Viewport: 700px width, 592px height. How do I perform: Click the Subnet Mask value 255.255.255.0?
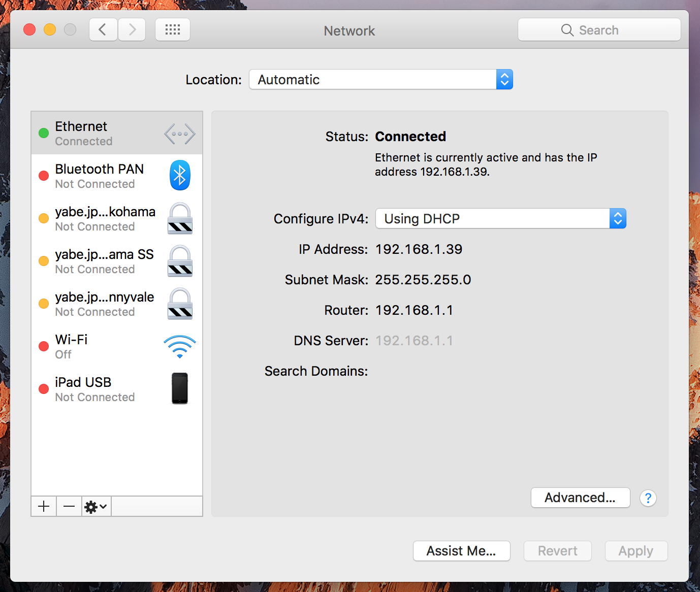(x=423, y=279)
